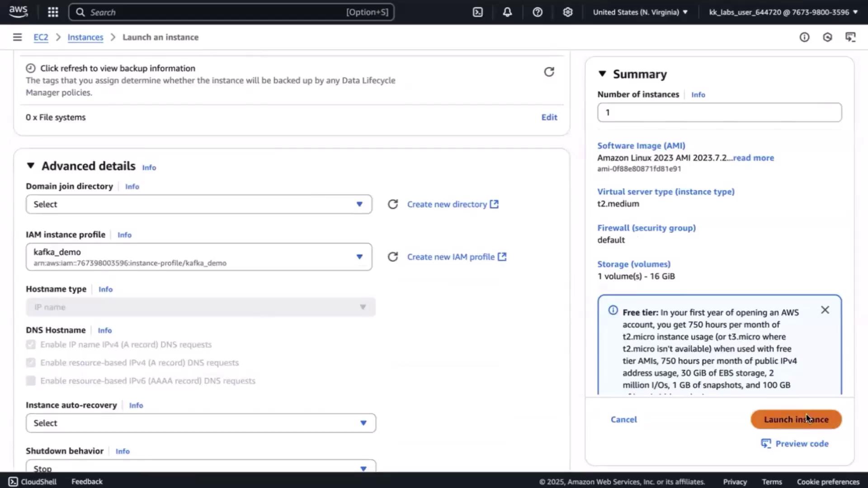Go to the Instances breadcrumb
The height and width of the screenshot is (488, 868).
coord(85,37)
